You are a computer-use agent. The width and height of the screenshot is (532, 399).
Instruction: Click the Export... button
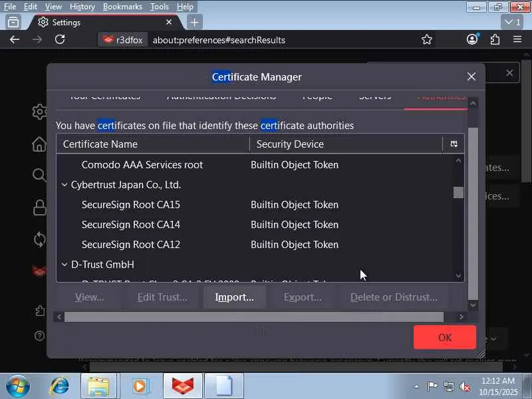[x=303, y=297]
